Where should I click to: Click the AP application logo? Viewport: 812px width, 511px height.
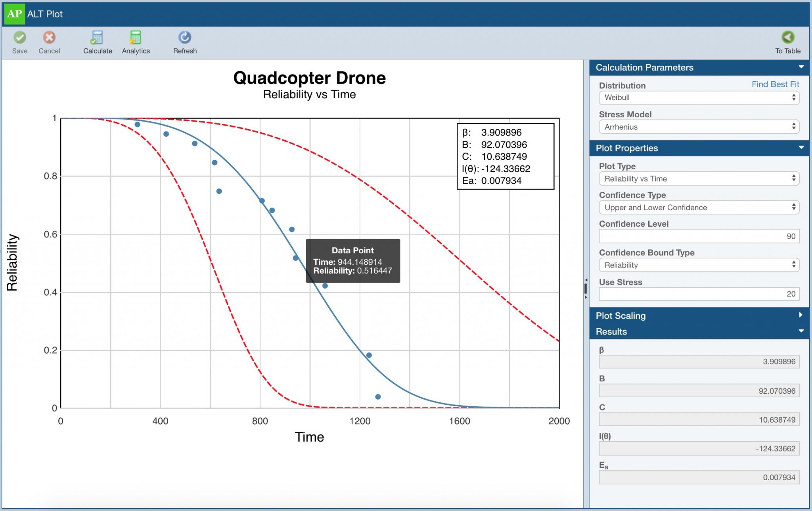click(15, 14)
